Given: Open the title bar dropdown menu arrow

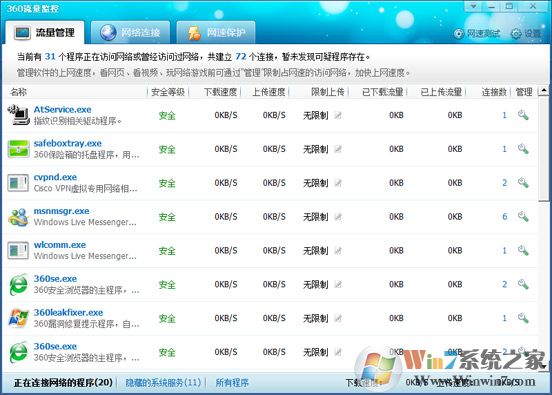Looking at the screenshot, I should [474, 6].
